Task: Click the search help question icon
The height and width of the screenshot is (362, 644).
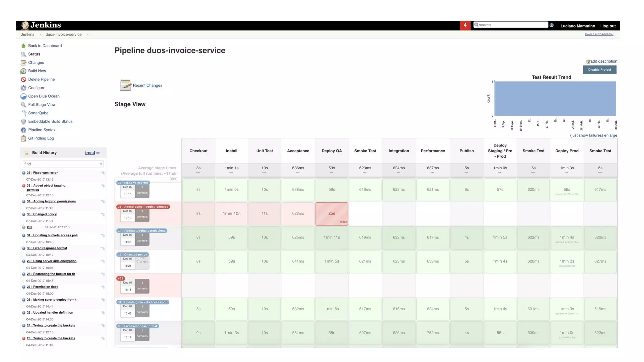Action: pos(552,25)
